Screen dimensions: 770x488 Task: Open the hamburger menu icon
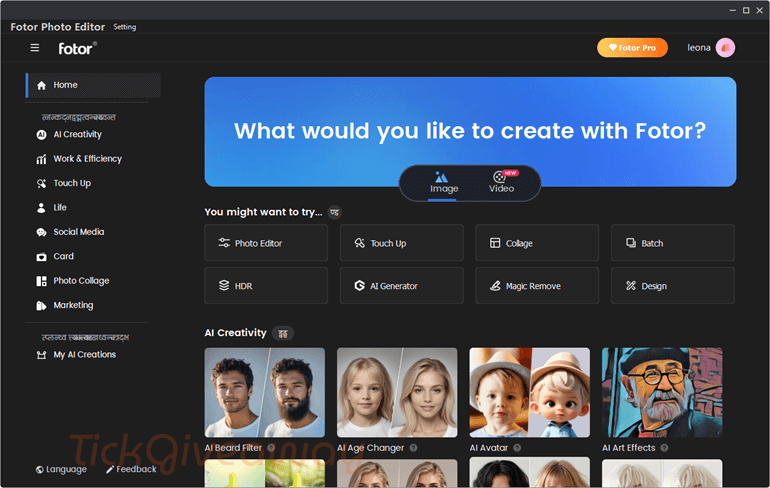pyautogui.click(x=35, y=48)
